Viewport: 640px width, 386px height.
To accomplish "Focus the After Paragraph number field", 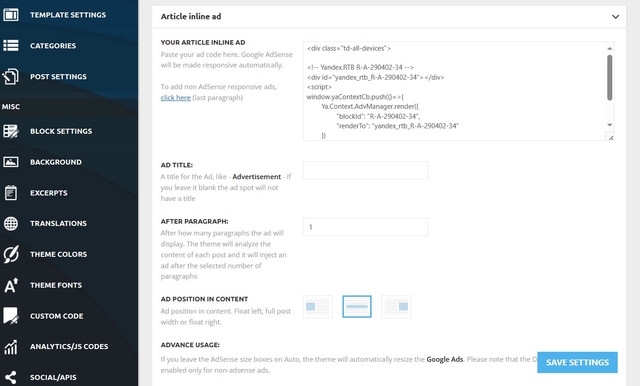I will (x=365, y=227).
